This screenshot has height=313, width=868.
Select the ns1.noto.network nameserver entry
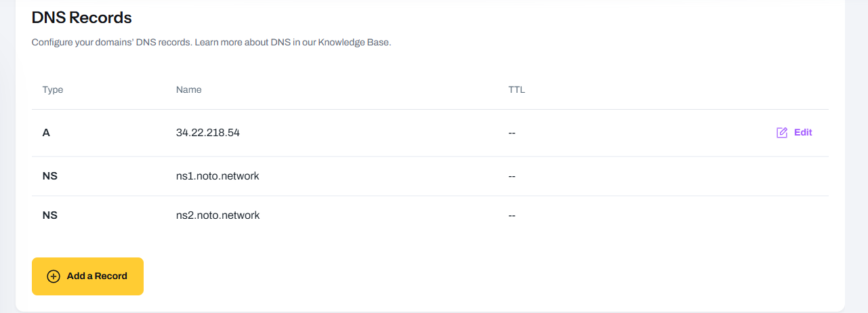tap(218, 176)
